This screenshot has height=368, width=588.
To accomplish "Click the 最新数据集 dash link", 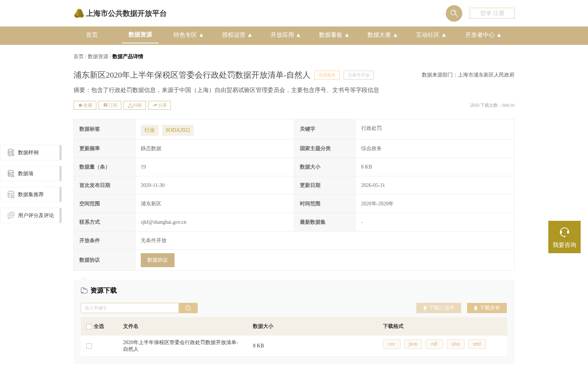I will pos(362,222).
